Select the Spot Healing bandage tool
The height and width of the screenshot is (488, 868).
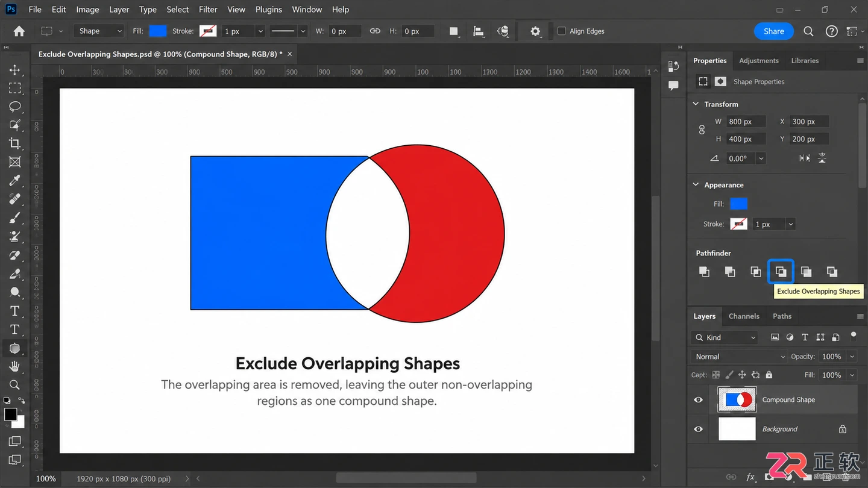coord(14,199)
